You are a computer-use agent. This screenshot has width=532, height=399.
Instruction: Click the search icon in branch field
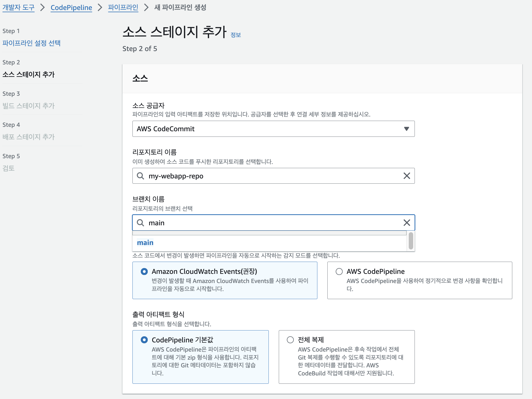140,223
